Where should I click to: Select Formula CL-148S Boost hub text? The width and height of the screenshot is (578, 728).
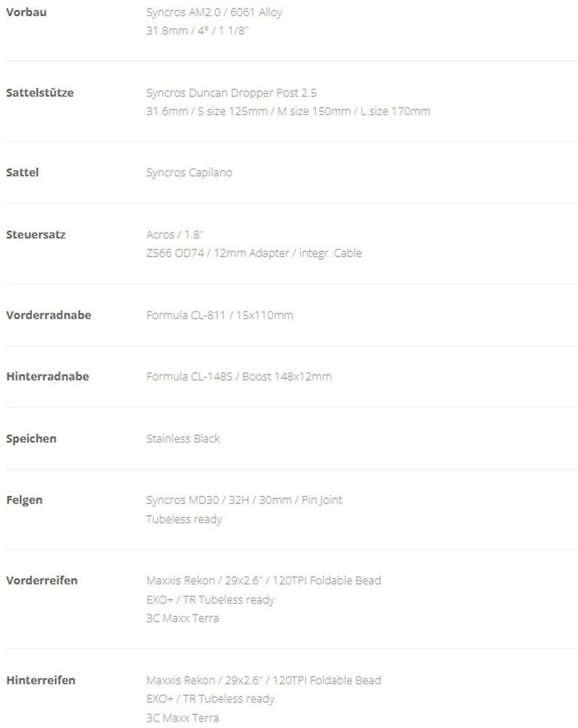pyautogui.click(x=238, y=377)
